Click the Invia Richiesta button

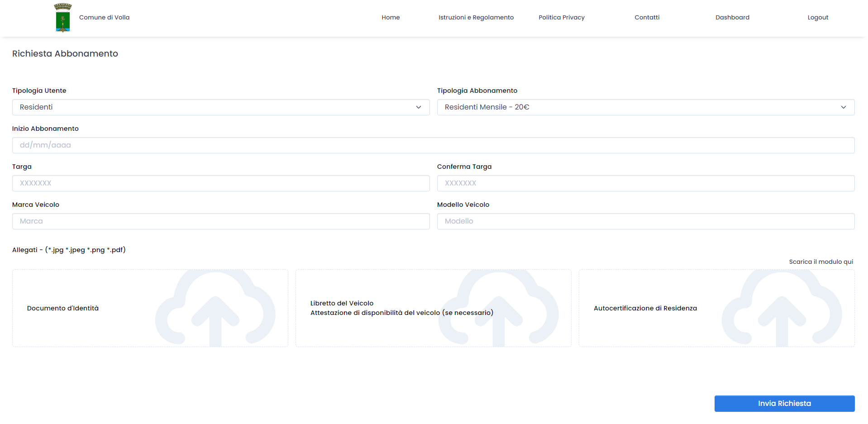(785, 404)
